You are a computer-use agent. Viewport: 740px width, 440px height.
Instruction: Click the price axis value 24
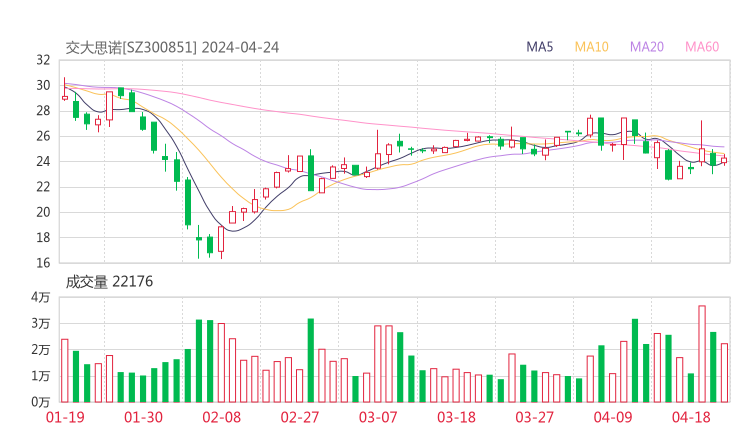(43, 161)
